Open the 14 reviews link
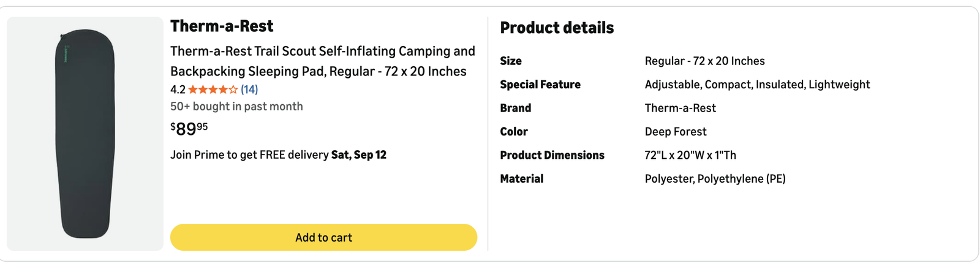Image resolution: width=980 pixels, height=271 pixels. coord(249,90)
